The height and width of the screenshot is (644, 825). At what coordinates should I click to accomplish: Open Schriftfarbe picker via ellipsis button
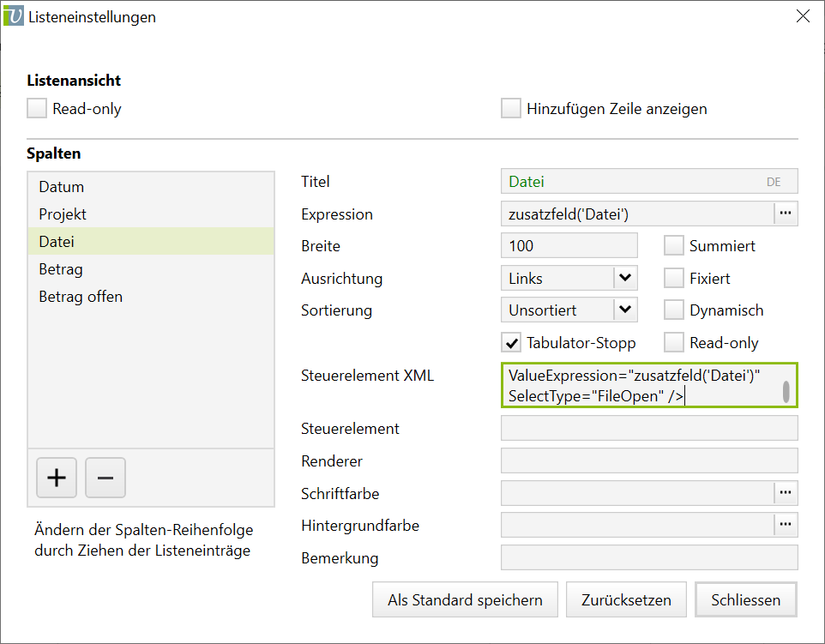786,493
